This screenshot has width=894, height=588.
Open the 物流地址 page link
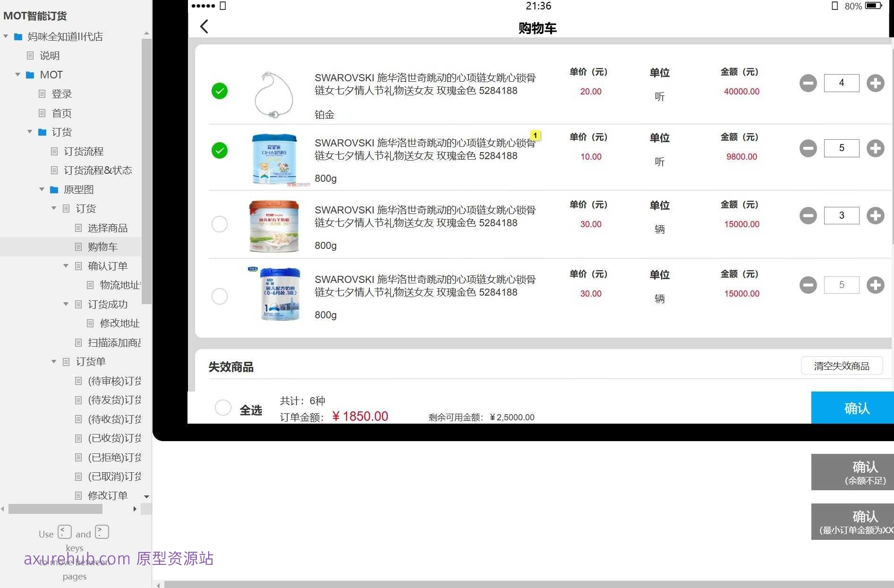tap(120, 285)
